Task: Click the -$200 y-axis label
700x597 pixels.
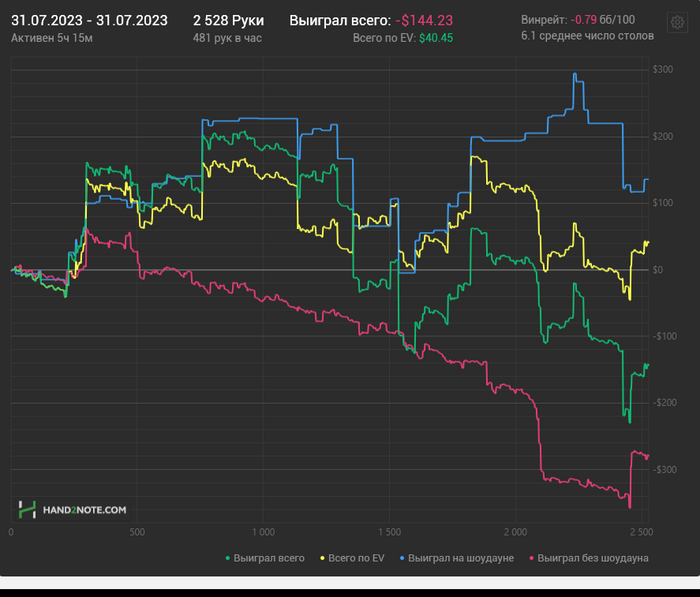Action: point(665,403)
